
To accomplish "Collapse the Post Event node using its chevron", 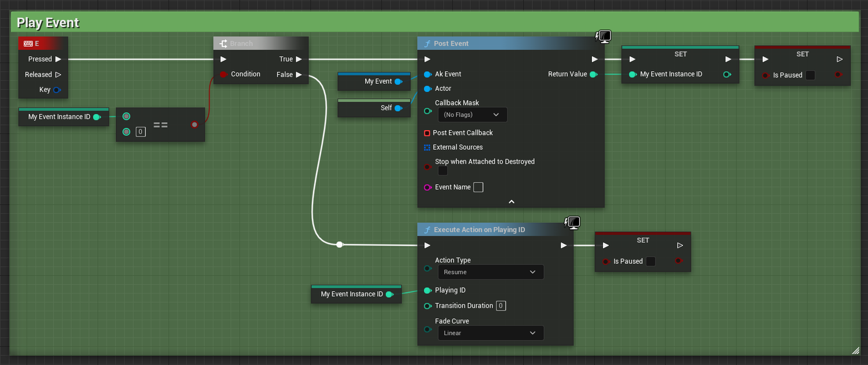I will [x=511, y=201].
